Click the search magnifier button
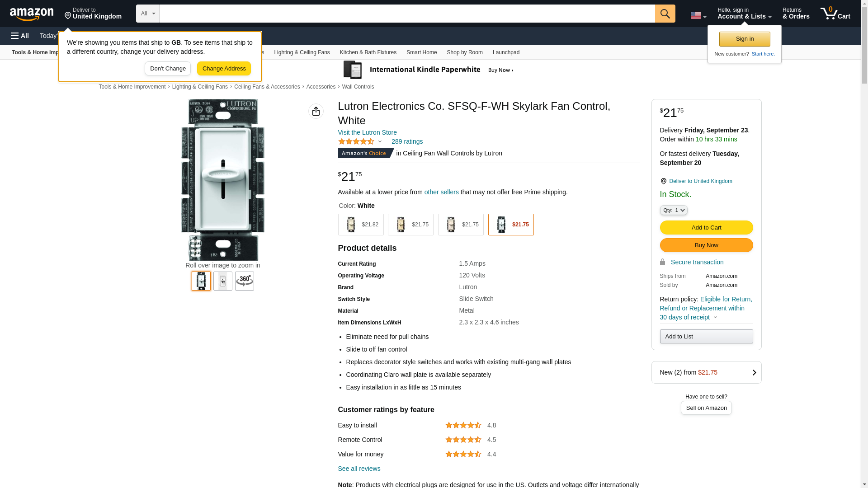The image size is (868, 488). coord(665,14)
